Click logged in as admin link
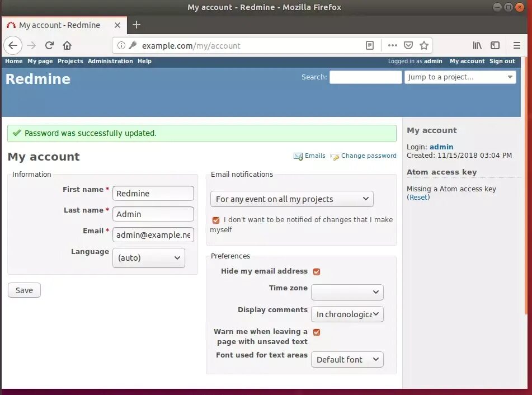 click(x=433, y=61)
